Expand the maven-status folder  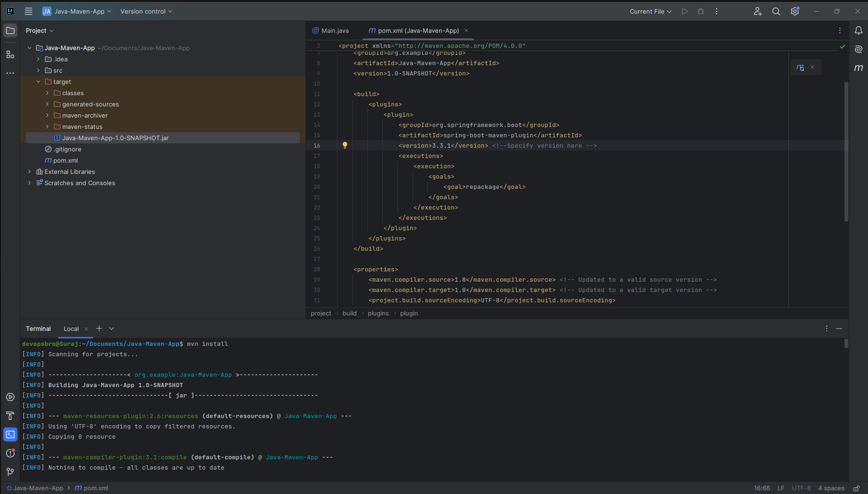(x=47, y=127)
